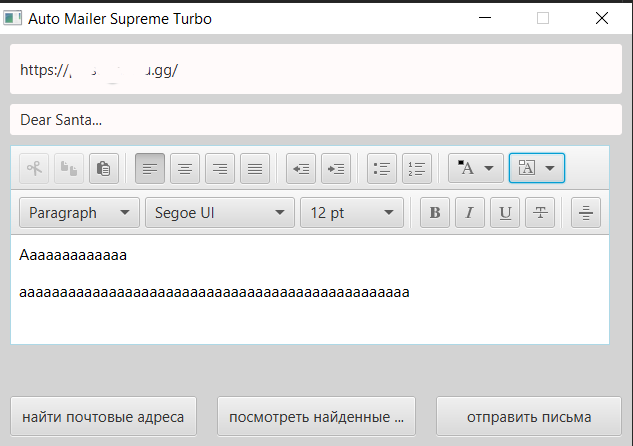Click the application icon in the title bar
633x446 pixels.
click(13, 18)
